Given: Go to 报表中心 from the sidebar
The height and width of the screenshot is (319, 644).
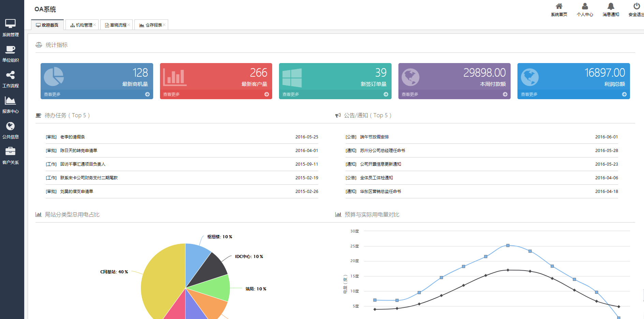Looking at the screenshot, I should (x=10, y=101).
